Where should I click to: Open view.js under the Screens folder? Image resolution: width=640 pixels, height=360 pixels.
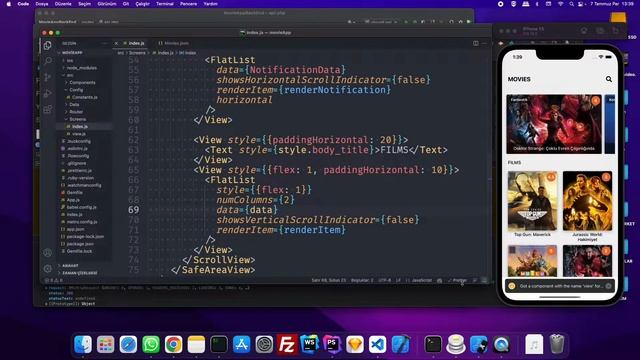(x=78, y=134)
